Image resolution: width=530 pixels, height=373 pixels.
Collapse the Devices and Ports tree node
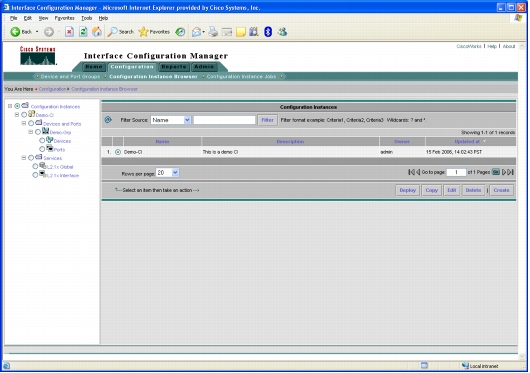coord(24,123)
